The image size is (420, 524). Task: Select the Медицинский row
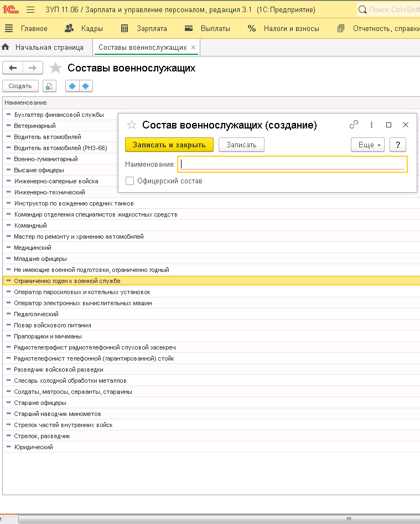[210, 248]
